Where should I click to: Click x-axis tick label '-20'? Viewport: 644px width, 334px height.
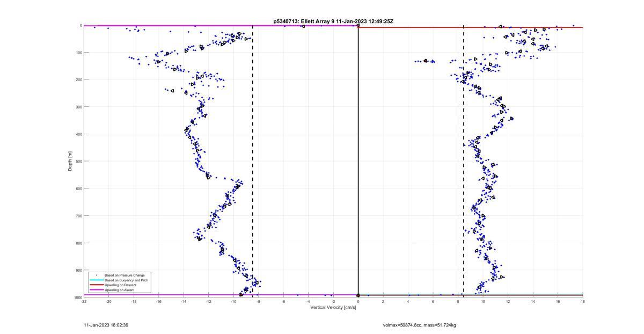point(108,301)
